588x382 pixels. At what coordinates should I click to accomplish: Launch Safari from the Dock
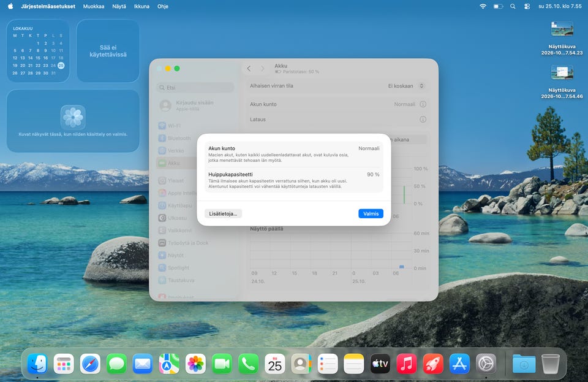click(90, 364)
